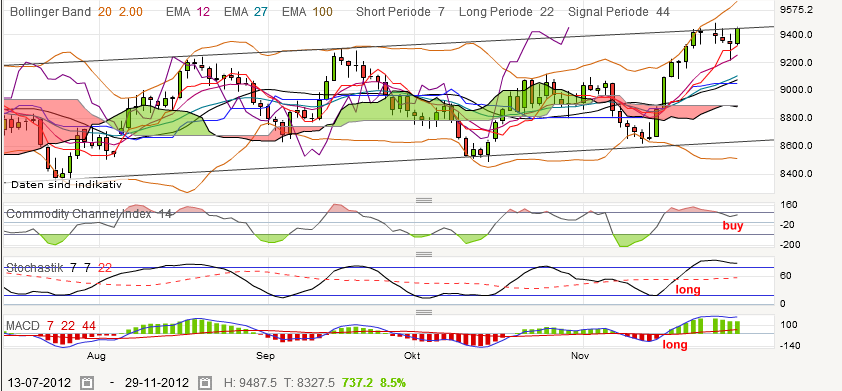
Task: Click the Okt month label on time axis
Action: [412, 357]
